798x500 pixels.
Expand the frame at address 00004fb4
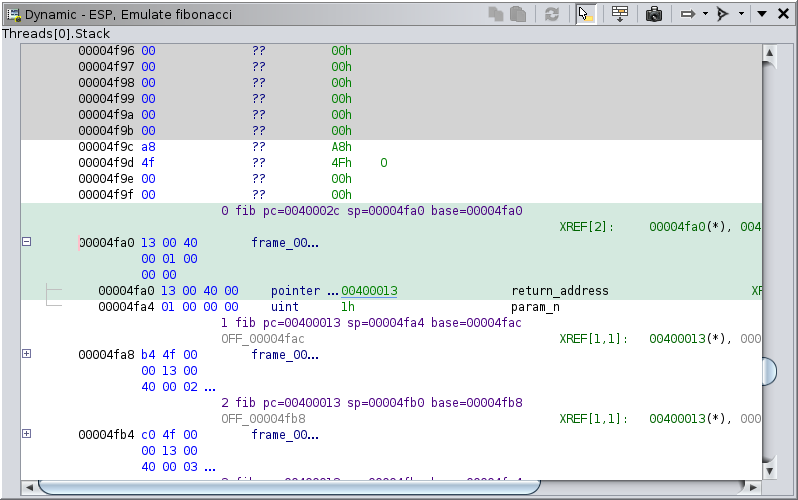click(x=27, y=433)
